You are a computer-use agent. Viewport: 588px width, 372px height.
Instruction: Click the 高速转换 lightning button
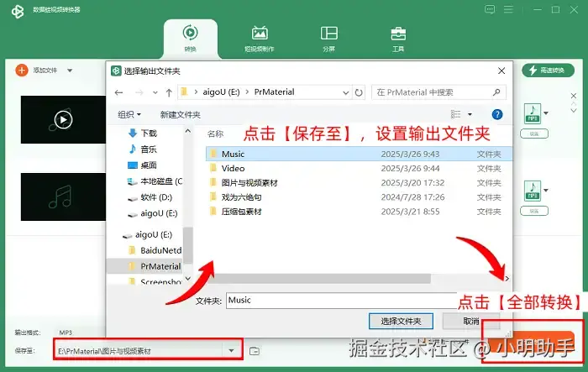548,71
